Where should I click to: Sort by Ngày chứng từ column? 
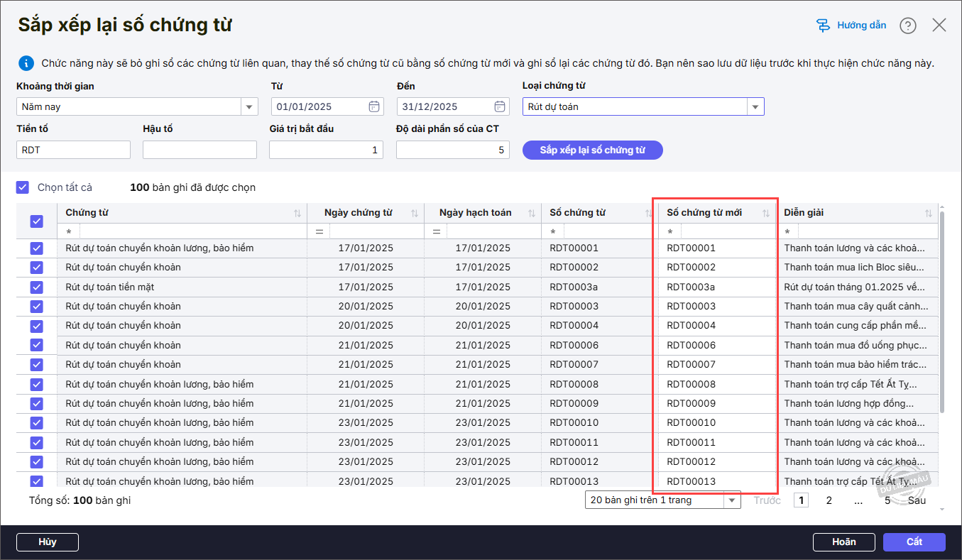point(414,214)
